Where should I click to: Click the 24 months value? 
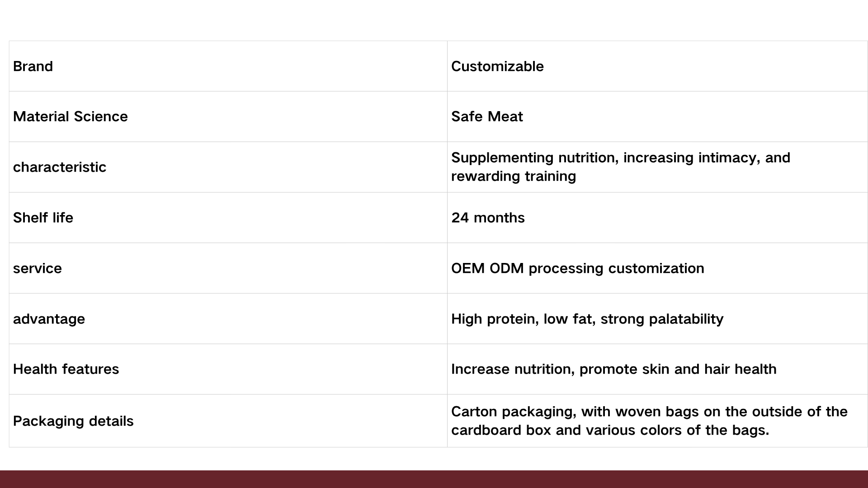click(x=488, y=218)
